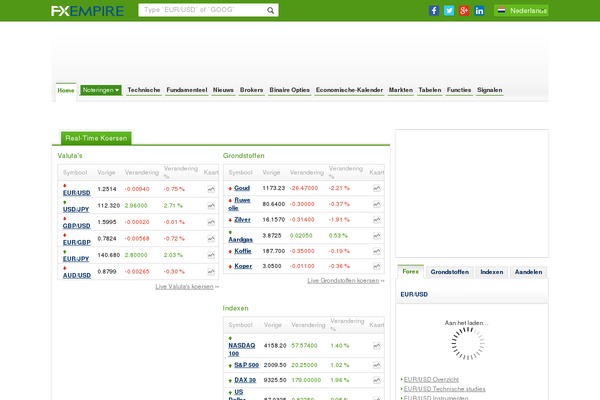Open chart icon for Ruwe olie row
The height and width of the screenshot is (400, 600).
[377, 204]
